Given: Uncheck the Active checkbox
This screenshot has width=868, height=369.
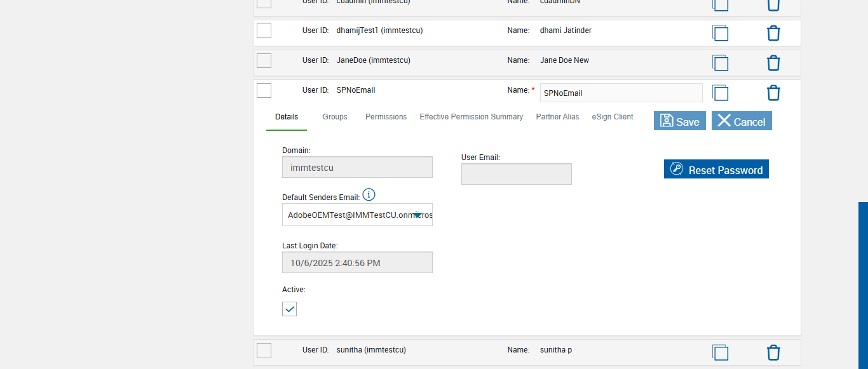Looking at the screenshot, I should (x=289, y=309).
